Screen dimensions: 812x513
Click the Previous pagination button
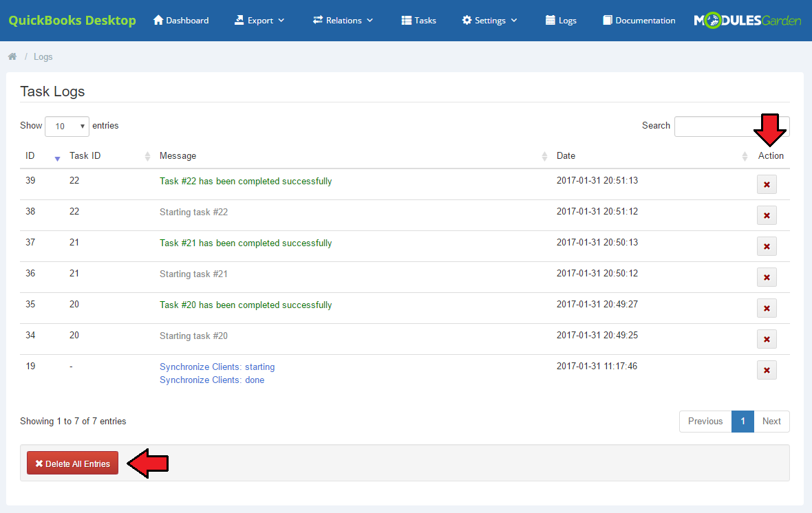705,422
